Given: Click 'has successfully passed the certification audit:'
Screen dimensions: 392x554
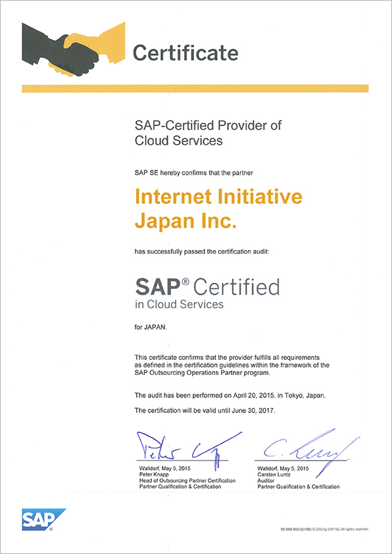Looking at the screenshot, I should (202, 252).
